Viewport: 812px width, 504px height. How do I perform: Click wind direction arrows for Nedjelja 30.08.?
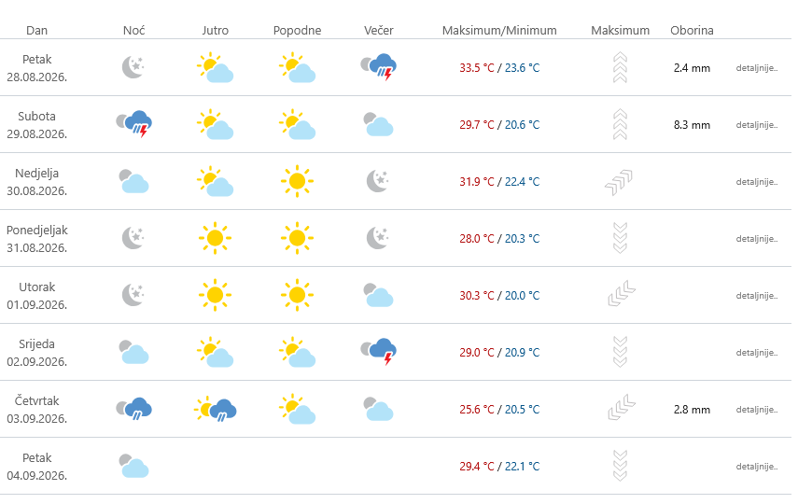click(619, 182)
